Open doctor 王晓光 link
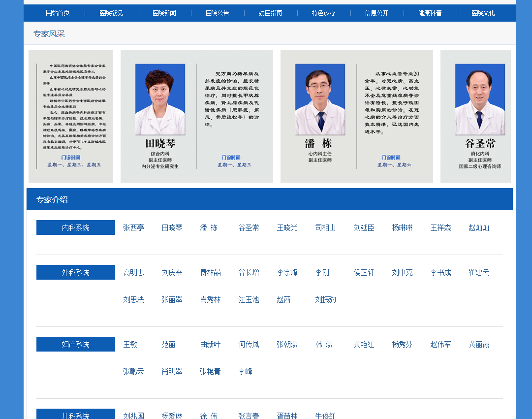Screen dimensions: 532x419 coord(287,227)
